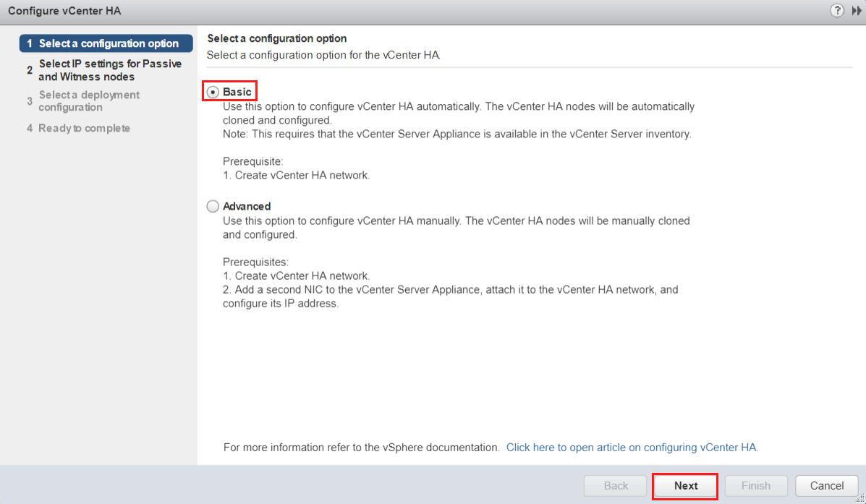Click the Basic 'Prerequisite:' label text
This screenshot has width=866, height=504.
(x=253, y=162)
